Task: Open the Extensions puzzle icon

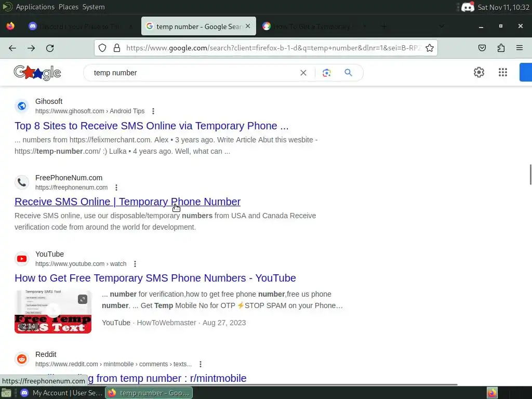Action: pos(501,48)
